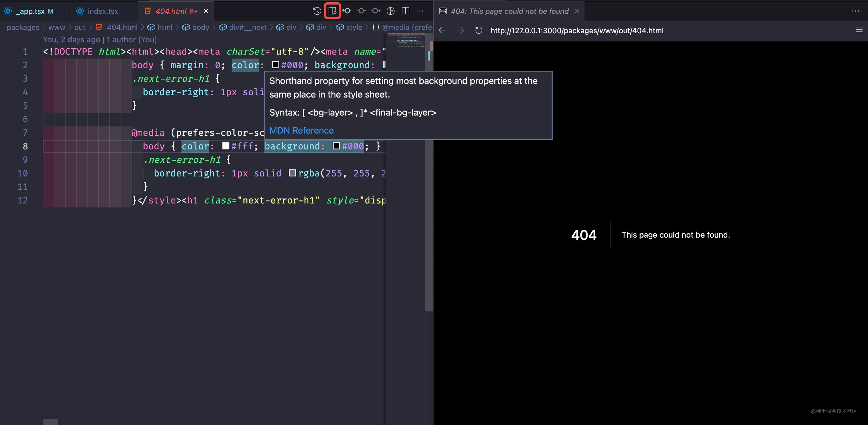Open the editor's more actions menu
868x425 pixels.
tap(420, 11)
